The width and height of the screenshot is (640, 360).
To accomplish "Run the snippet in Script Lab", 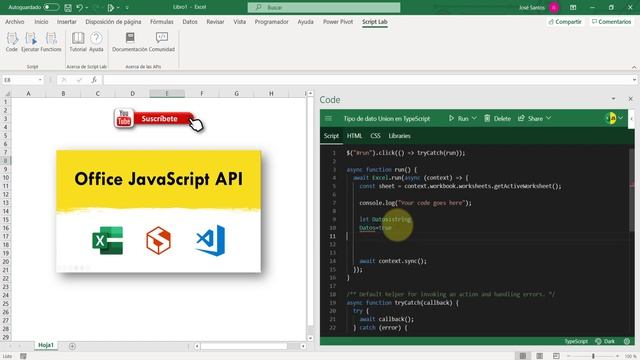I will 459,118.
